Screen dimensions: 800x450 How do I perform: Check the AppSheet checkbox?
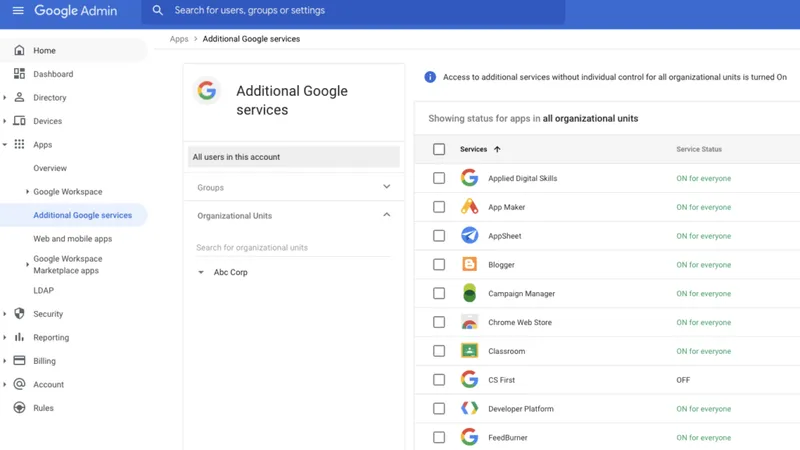click(x=439, y=236)
